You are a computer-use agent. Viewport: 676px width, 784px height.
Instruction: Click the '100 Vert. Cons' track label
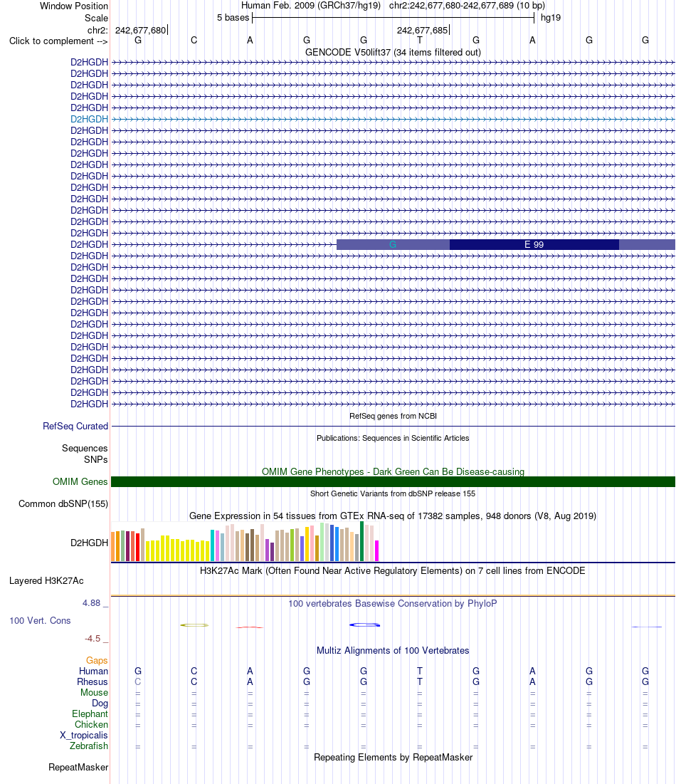click(40, 620)
